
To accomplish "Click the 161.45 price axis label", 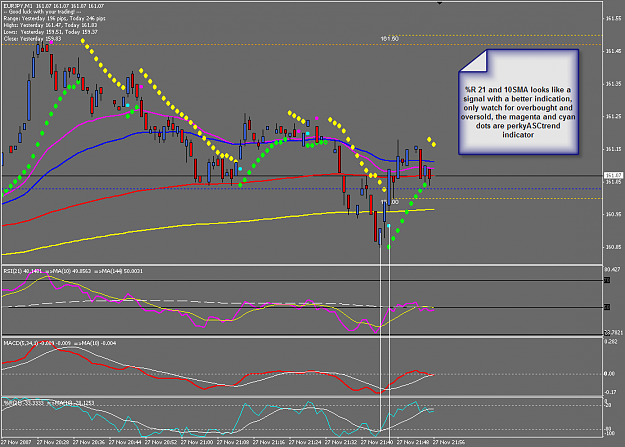I will point(613,51).
